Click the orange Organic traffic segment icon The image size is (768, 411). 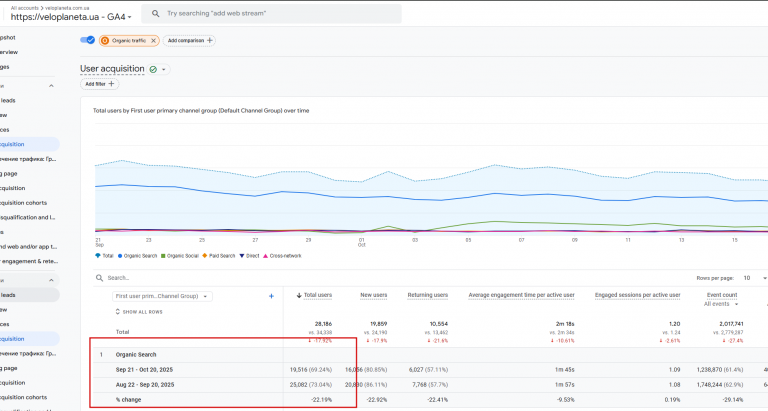pos(104,40)
